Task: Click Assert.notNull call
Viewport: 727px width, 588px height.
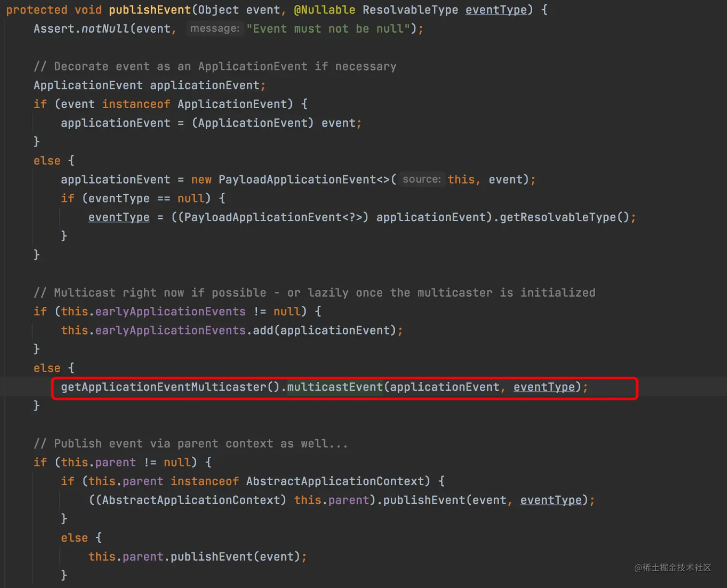Action: point(81,29)
